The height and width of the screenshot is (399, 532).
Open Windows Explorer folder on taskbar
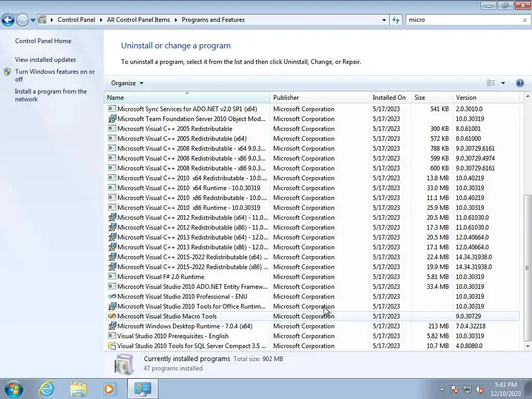pyautogui.click(x=79, y=389)
